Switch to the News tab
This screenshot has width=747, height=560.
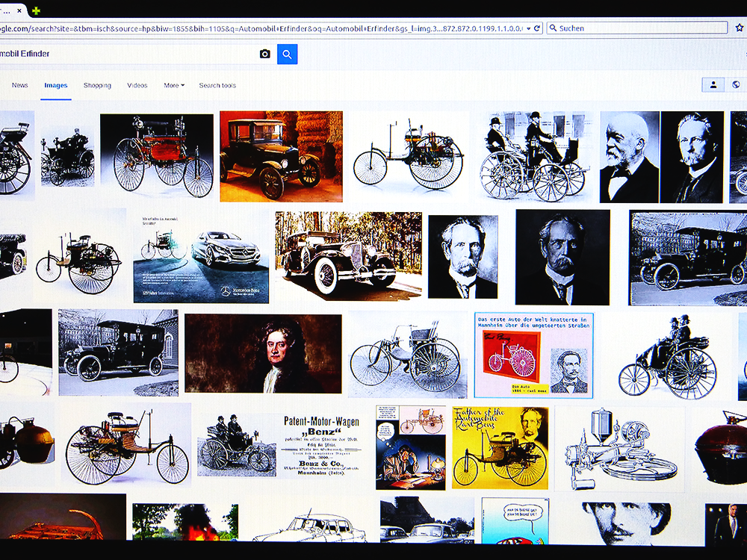point(20,85)
